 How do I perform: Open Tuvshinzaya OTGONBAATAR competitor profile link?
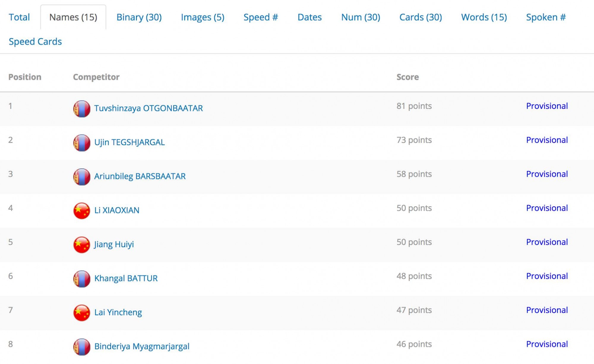[x=148, y=108]
